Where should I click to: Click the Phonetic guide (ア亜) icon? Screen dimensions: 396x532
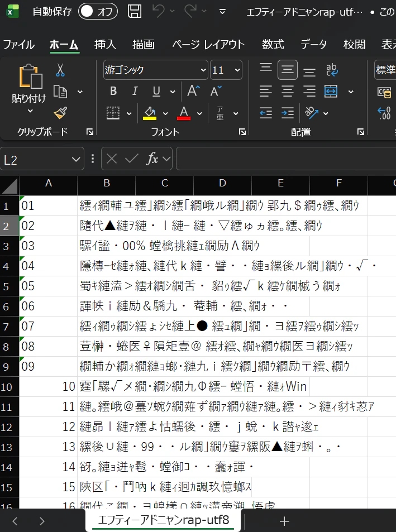tap(220, 113)
